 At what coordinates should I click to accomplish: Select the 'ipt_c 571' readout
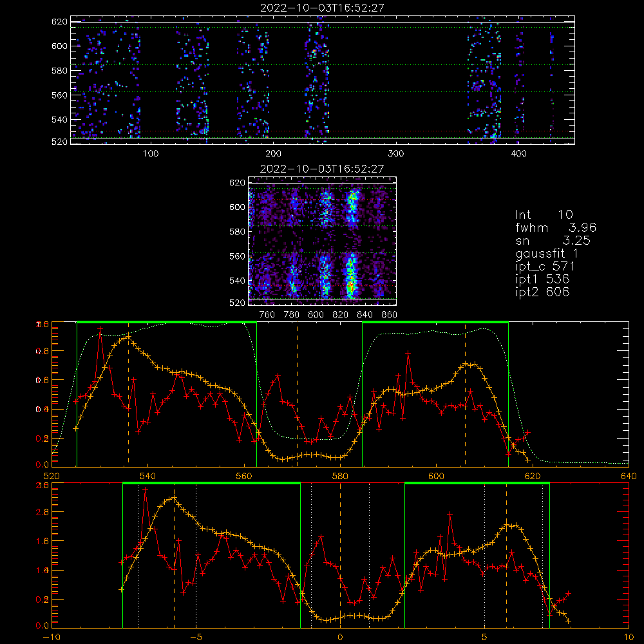click(x=545, y=266)
